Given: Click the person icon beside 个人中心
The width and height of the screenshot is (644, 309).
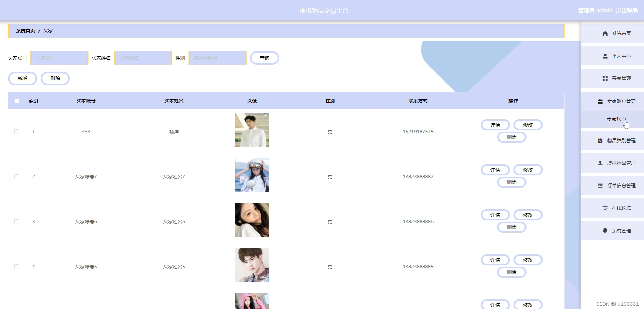Looking at the screenshot, I should (605, 56).
